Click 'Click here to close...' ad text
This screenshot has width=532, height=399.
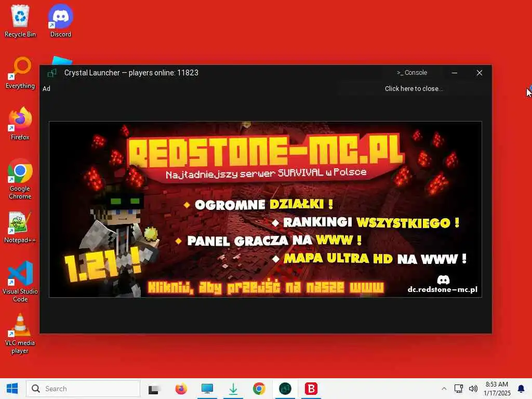coord(414,88)
